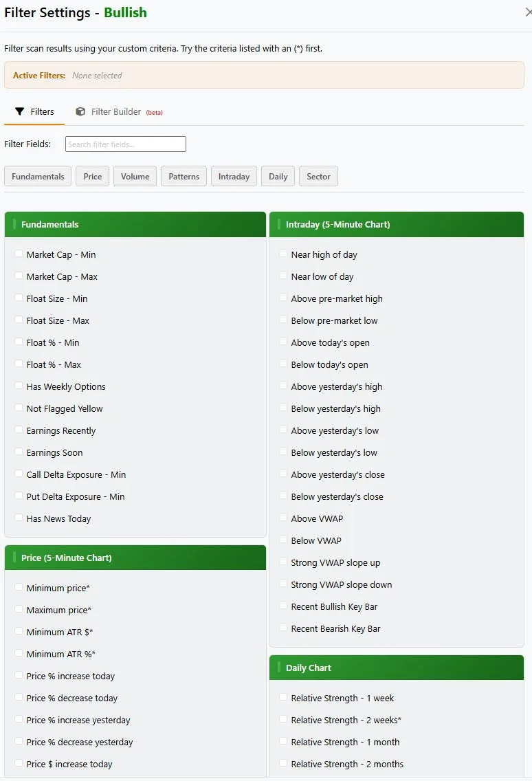This screenshot has height=781, width=532.
Task: Check Relative Strength - 1 week
Action: (x=283, y=697)
